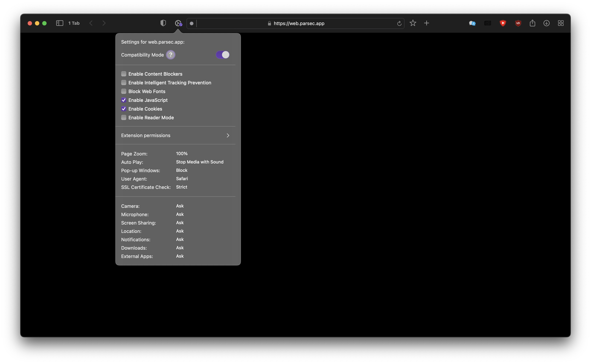The image size is (591, 364).
Task: Show the tab overview grid icon
Action: click(x=561, y=23)
